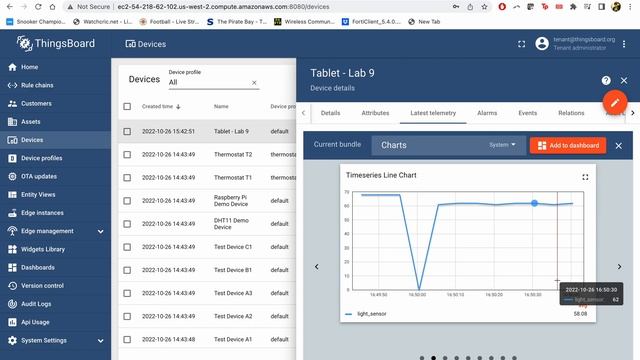Open Dashboards page

55,267
